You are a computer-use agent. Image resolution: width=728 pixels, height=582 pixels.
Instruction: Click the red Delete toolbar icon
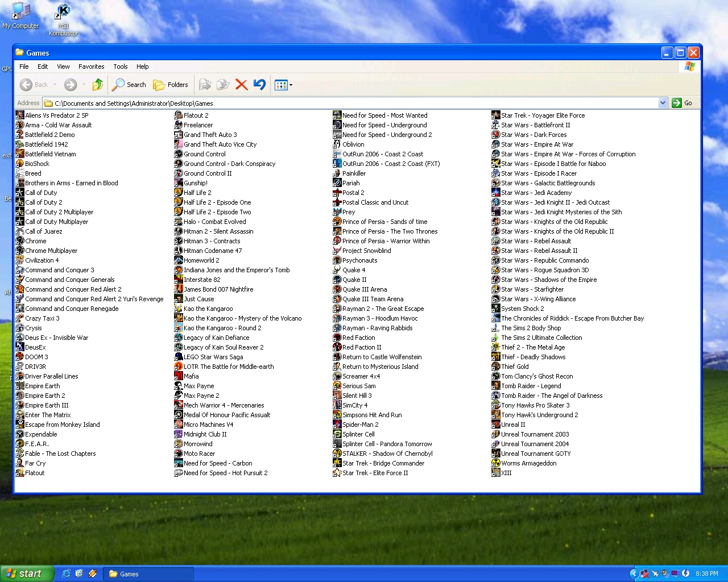tap(241, 85)
